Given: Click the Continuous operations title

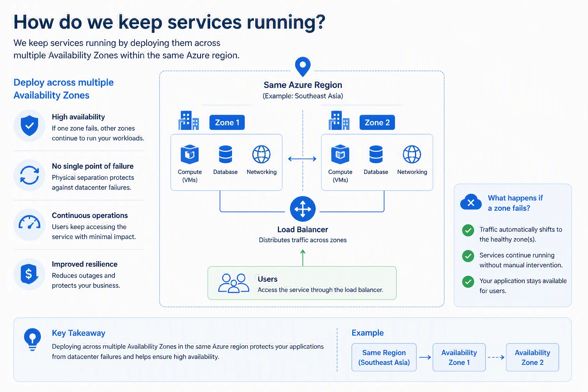Looking at the screenshot, I should coord(90,216).
